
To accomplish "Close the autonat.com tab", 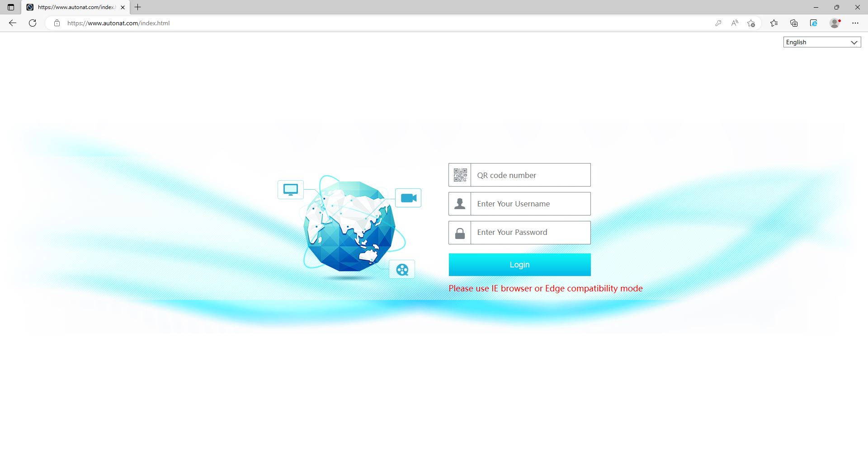I will tap(123, 7).
